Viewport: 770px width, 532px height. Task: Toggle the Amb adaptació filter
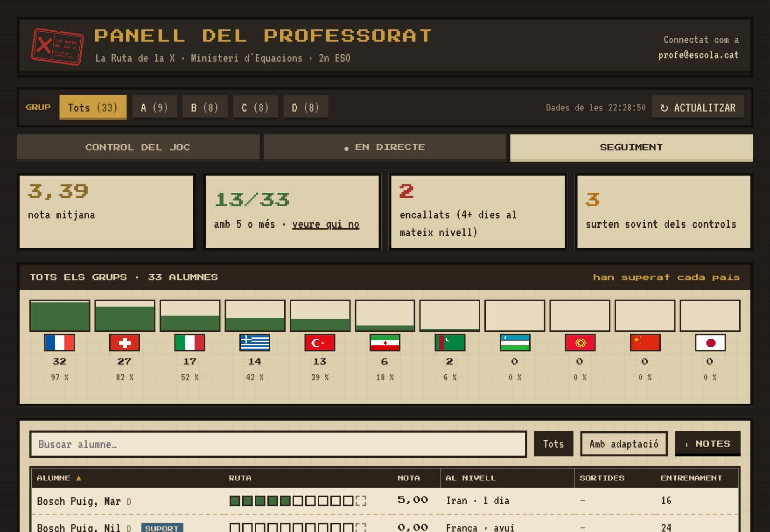pyautogui.click(x=624, y=444)
